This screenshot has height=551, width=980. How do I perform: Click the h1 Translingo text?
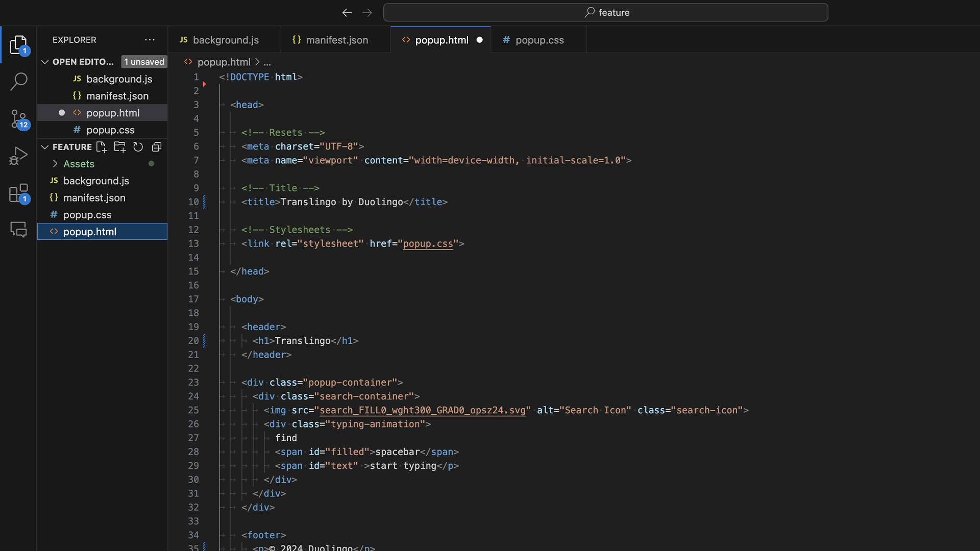point(303,341)
